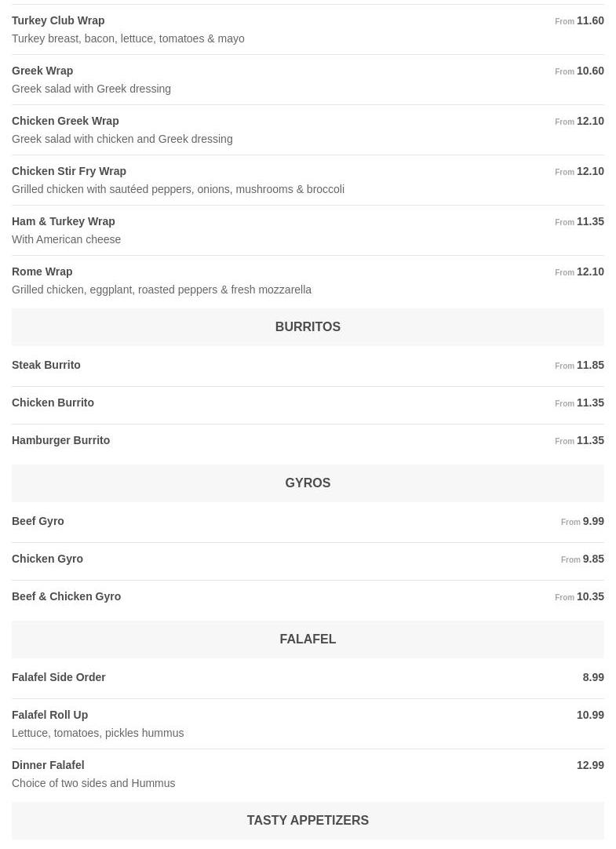Click the Beef & Chicken Gyro
The image size is (616, 849).
tap(66, 596)
